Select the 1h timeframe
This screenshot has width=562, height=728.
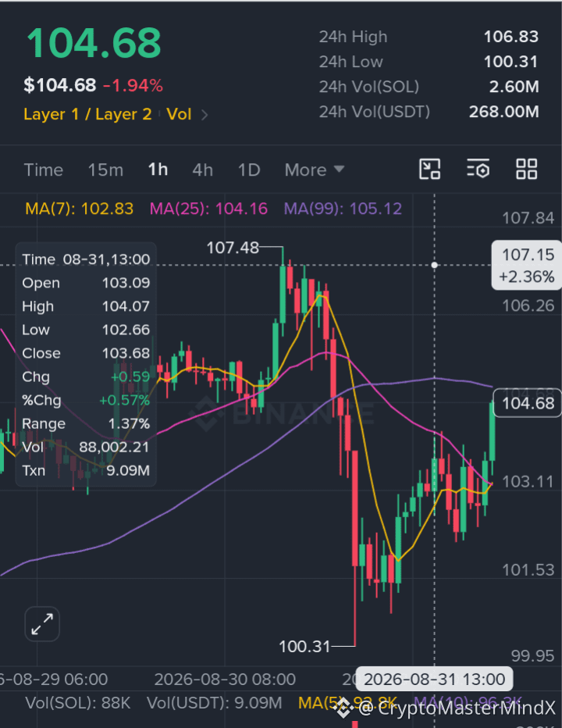158,170
